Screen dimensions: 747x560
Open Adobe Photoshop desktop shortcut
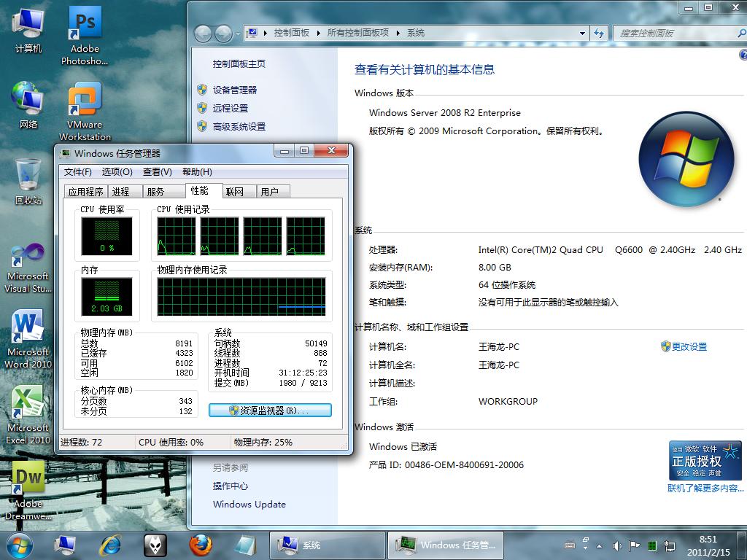click(85, 36)
